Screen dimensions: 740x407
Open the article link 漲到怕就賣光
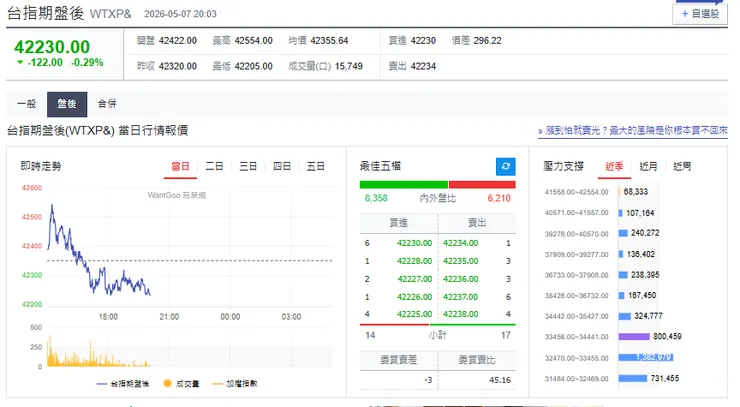click(x=632, y=131)
